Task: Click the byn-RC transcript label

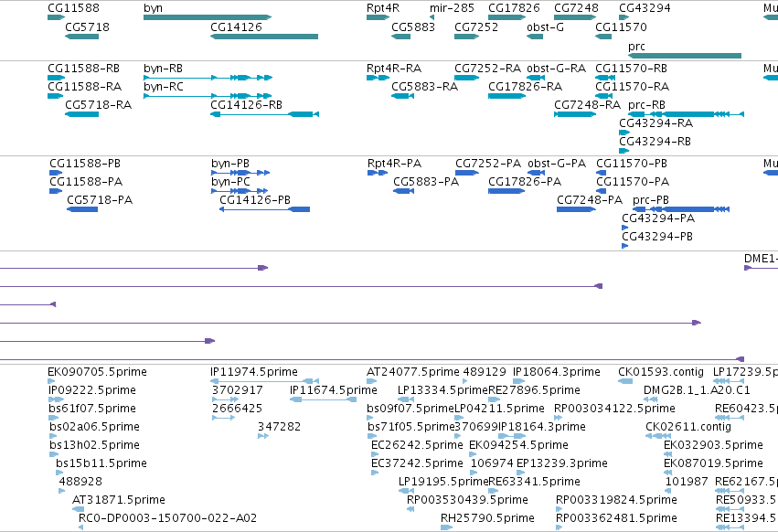Action: click(163, 86)
